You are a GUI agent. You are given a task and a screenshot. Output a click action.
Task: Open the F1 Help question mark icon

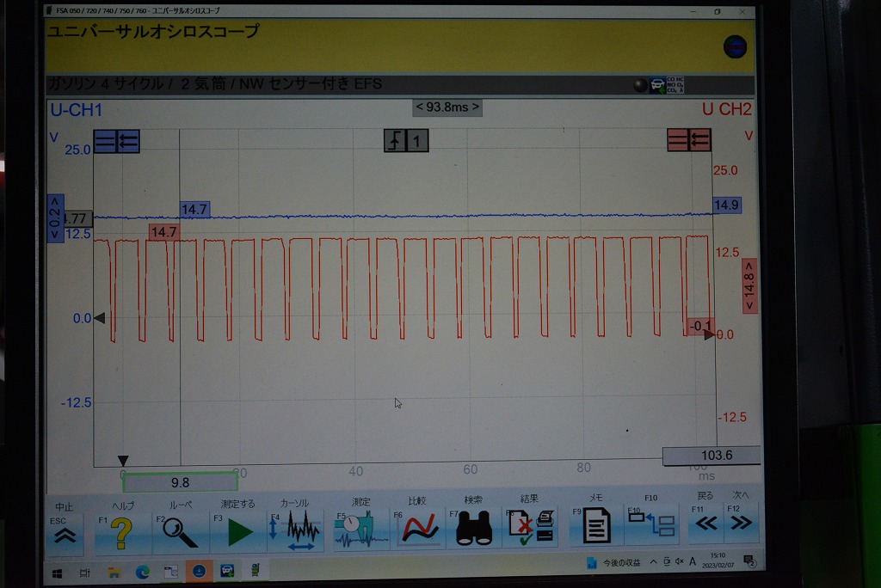[x=121, y=531]
